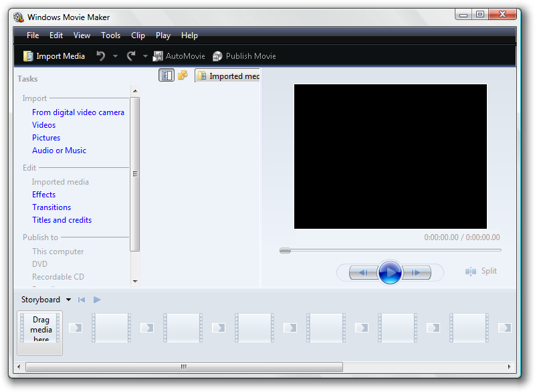
Task: Open the Redo history dropdown arrow
Action: coord(144,56)
